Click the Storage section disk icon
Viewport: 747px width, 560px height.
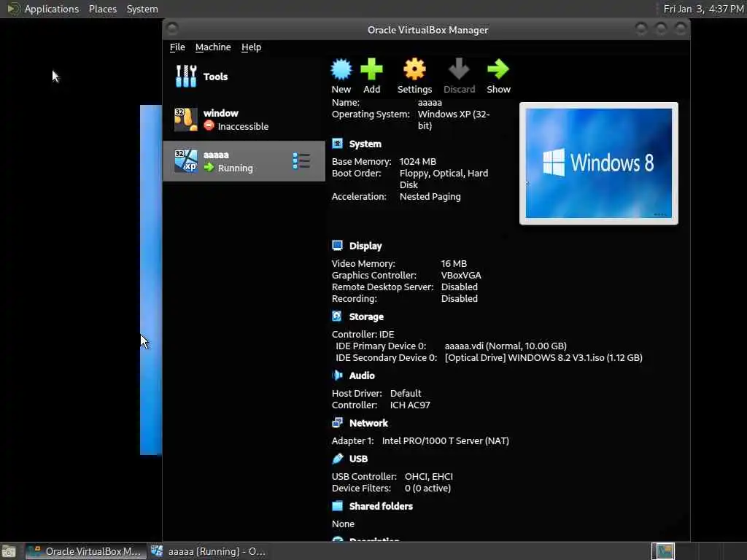[x=337, y=316]
